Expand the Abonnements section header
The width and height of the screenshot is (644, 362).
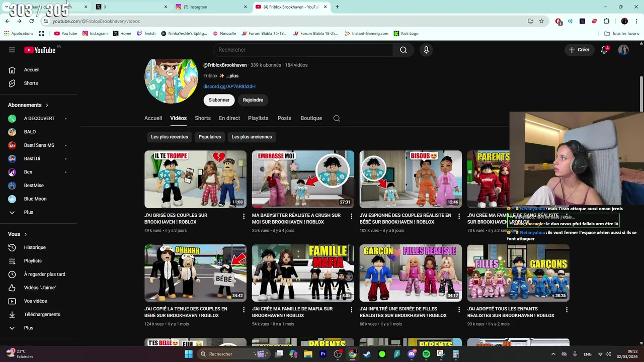tap(28, 105)
